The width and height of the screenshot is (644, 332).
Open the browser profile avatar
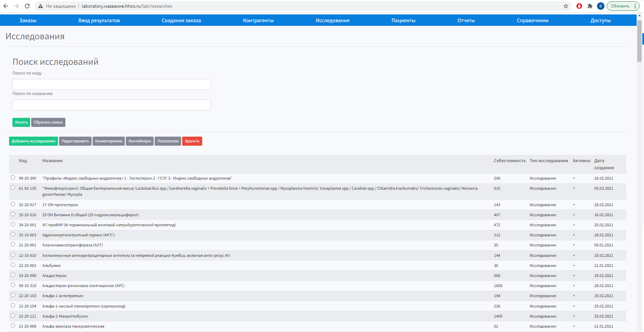coord(601,6)
